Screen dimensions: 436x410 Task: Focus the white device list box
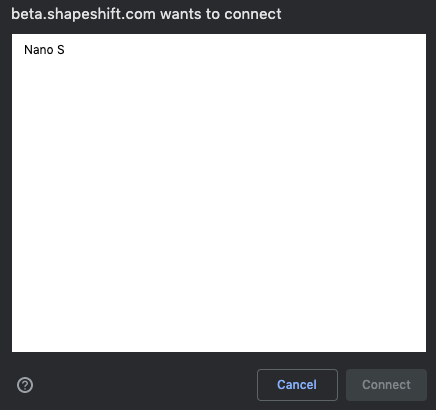click(x=219, y=193)
